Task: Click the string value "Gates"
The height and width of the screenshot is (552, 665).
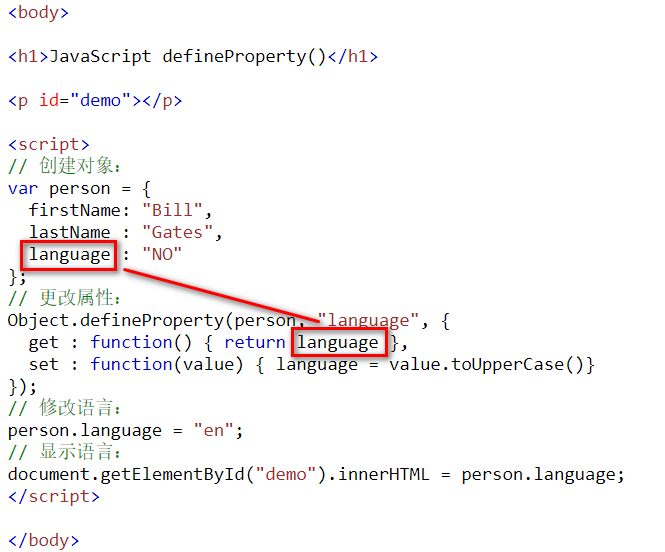Action: tap(177, 232)
